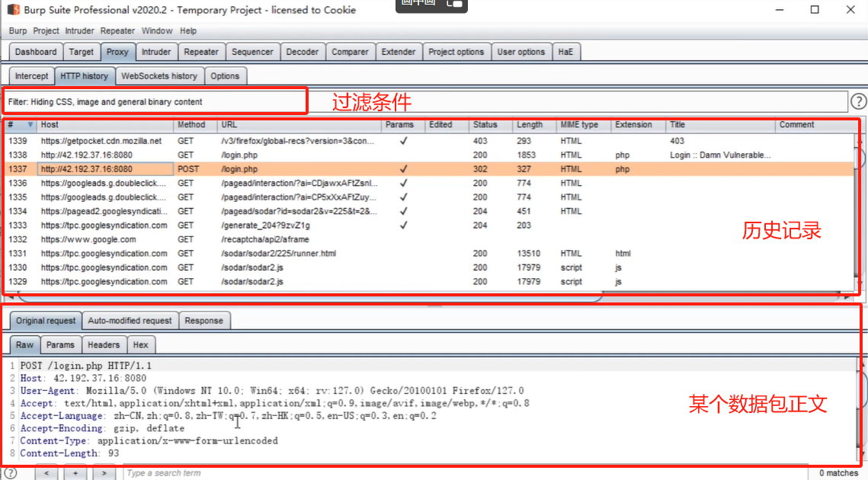
Task: Sort by the Status column header
Action: 491,125
